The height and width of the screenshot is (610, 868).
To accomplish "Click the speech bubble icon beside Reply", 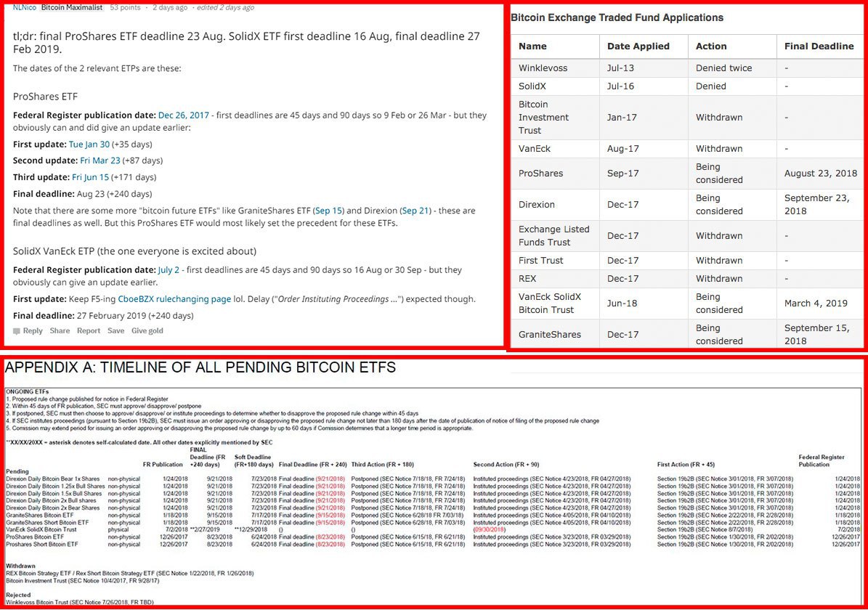I will (17, 331).
